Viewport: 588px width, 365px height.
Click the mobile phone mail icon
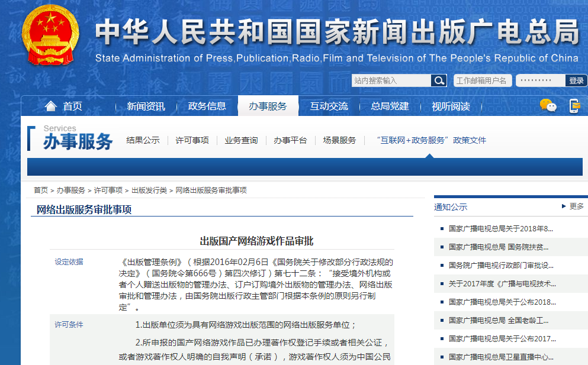[x=574, y=106]
